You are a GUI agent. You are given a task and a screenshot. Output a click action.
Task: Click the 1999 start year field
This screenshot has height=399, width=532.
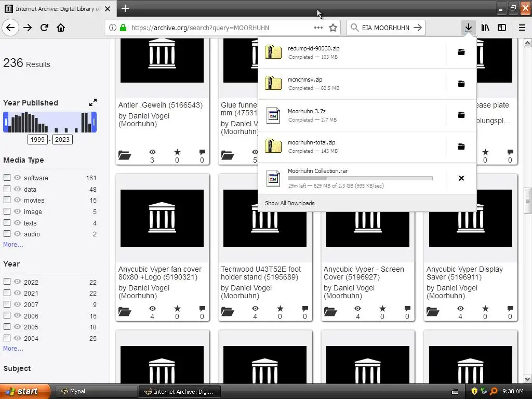[37, 139]
